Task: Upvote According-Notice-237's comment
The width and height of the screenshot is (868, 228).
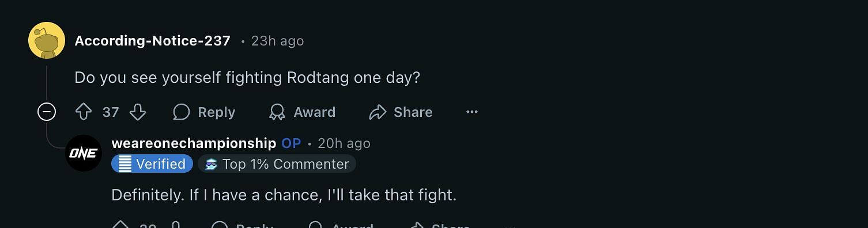Action: 84,112
